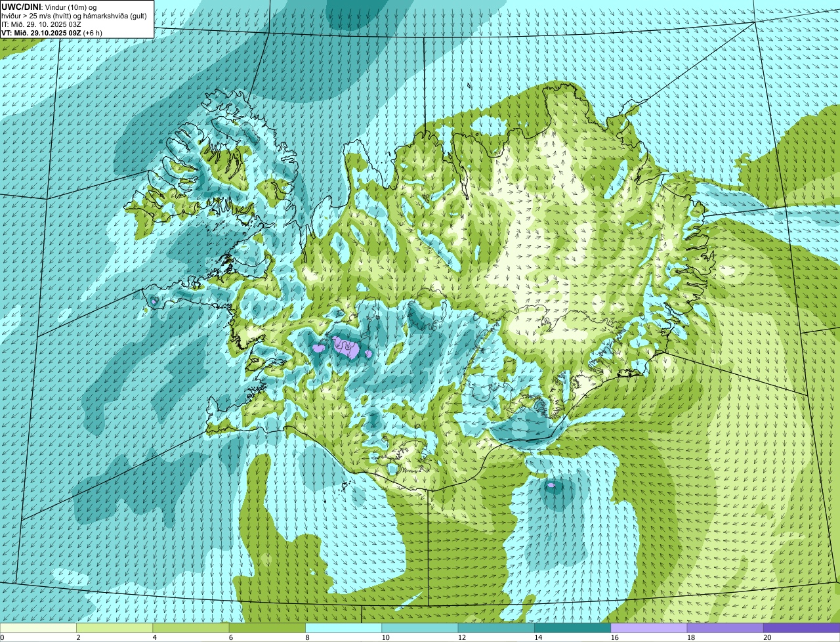Select the 8–10 m/s light cyan legend segment

coord(344,628)
